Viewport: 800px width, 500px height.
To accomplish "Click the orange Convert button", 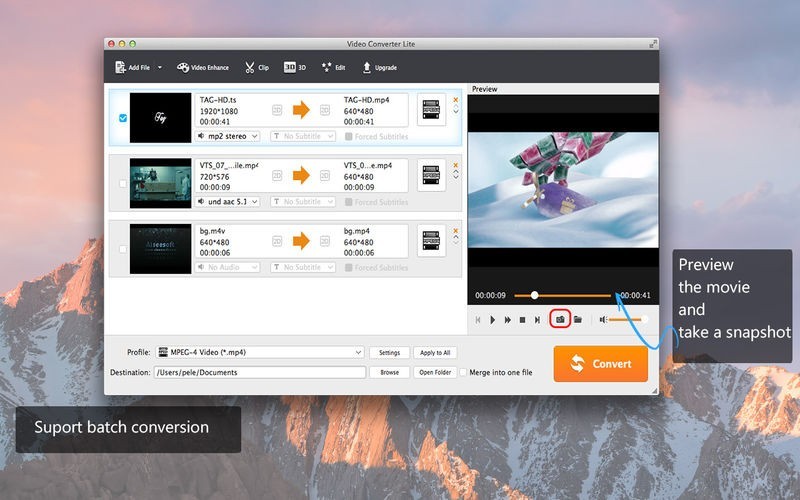I will (x=600, y=364).
